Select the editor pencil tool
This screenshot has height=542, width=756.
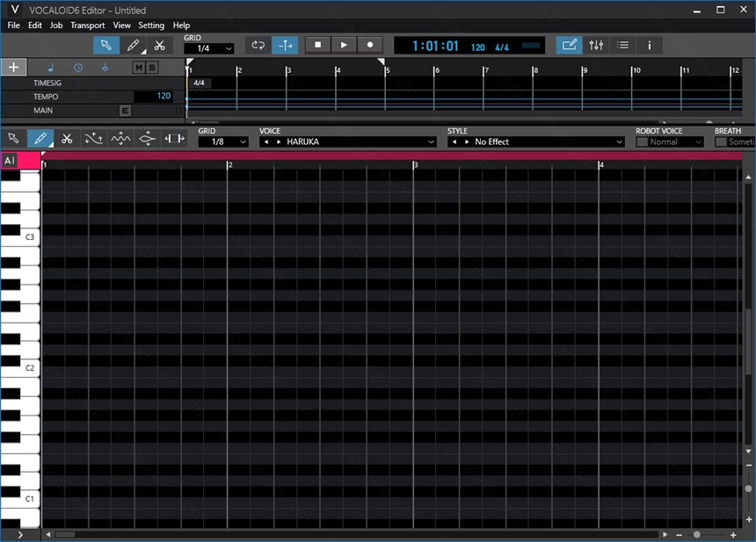tap(40, 139)
